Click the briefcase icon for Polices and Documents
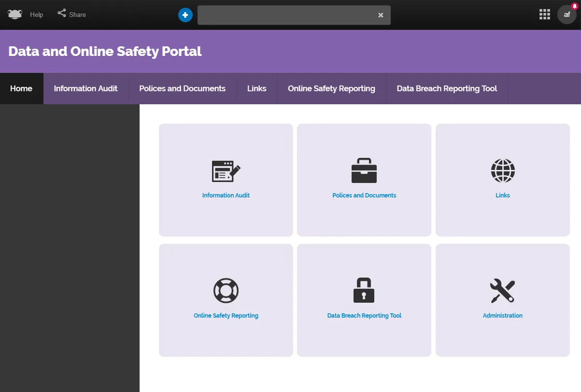The image size is (581, 392). [x=364, y=171]
